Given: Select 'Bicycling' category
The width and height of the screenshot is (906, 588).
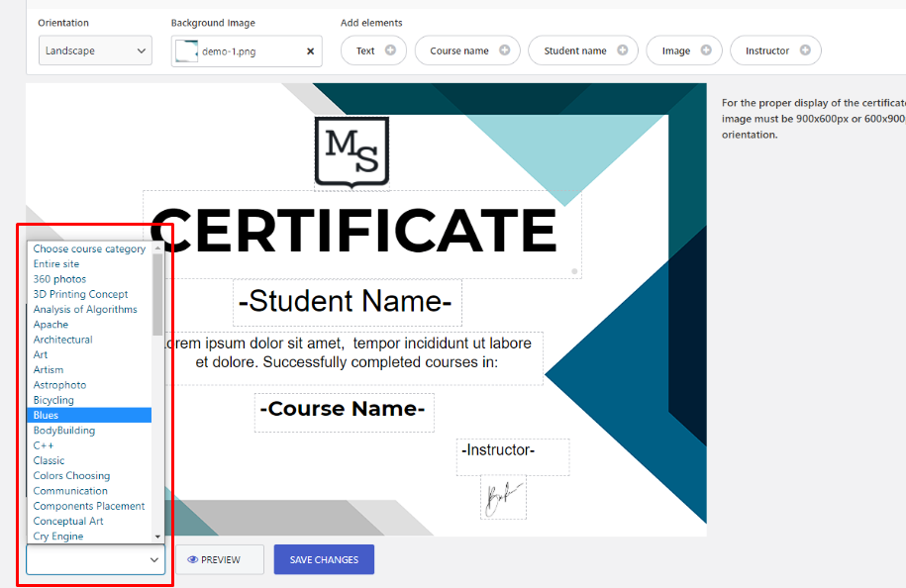Looking at the screenshot, I should click(89, 400).
